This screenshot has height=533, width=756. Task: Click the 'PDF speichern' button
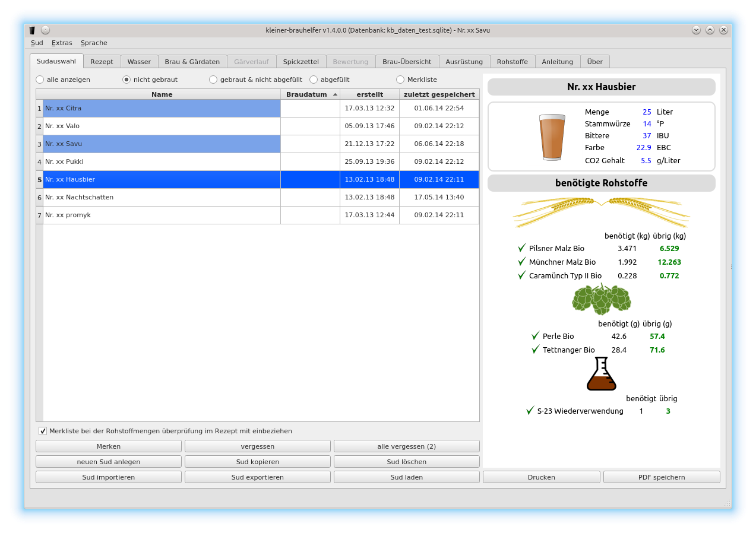pyautogui.click(x=661, y=477)
